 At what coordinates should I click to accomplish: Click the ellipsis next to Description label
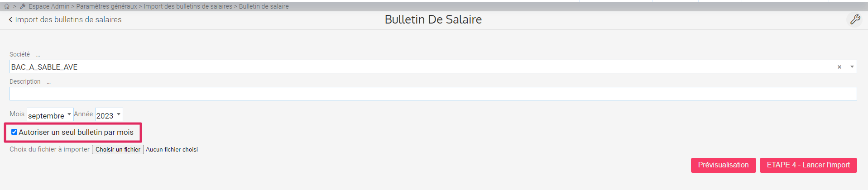(48, 82)
